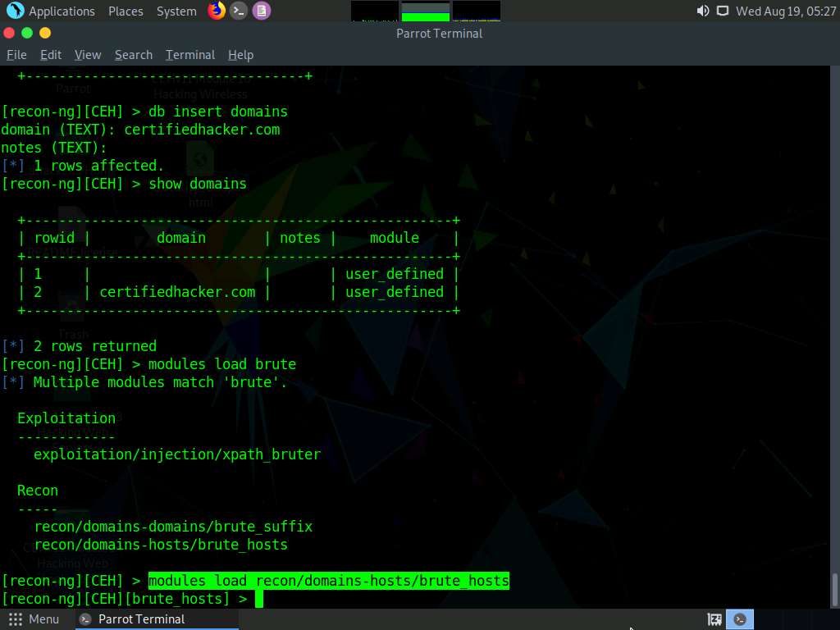840x630 pixels.
Task: Open the Edit menu
Action: click(51, 55)
